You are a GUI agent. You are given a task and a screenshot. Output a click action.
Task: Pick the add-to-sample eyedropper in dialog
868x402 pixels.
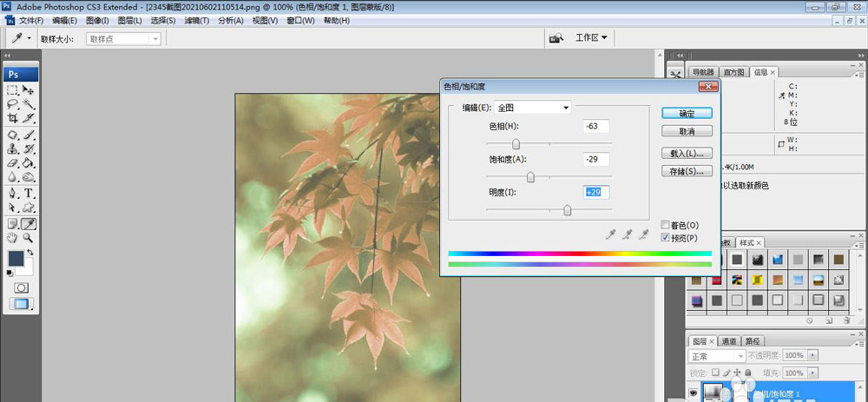[x=627, y=235]
